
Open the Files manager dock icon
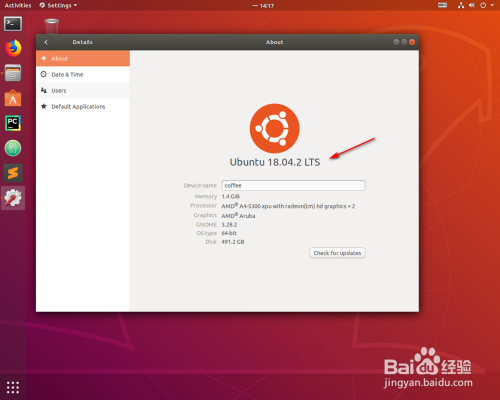(x=13, y=73)
